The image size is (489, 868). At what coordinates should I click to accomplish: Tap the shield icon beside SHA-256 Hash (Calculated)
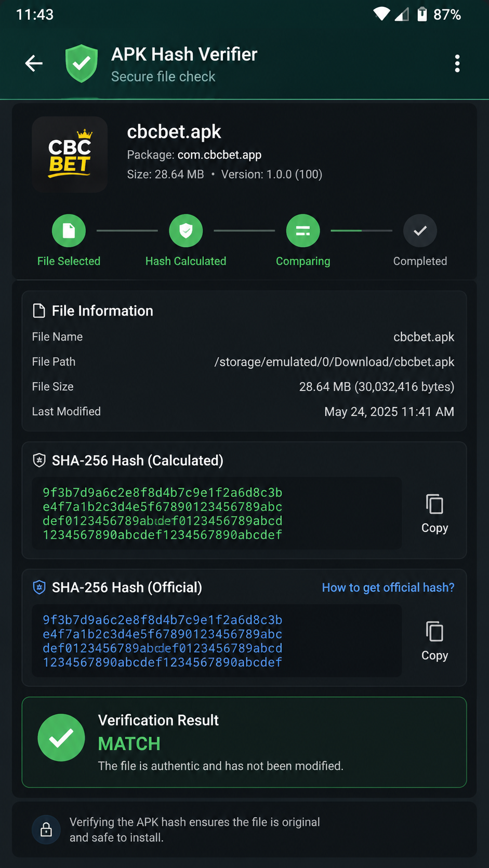[39, 460]
